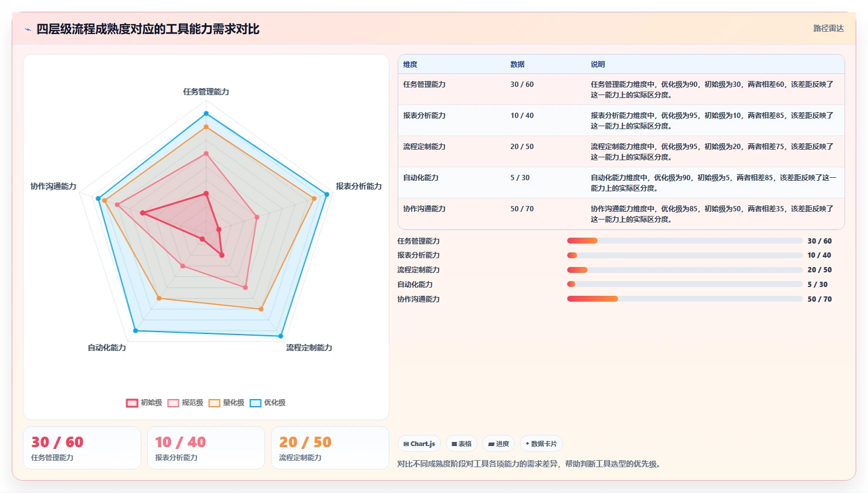Image resolution: width=868 pixels, height=493 pixels.
Task: Click the 自动化能力 radar axis label
Action: tap(107, 347)
